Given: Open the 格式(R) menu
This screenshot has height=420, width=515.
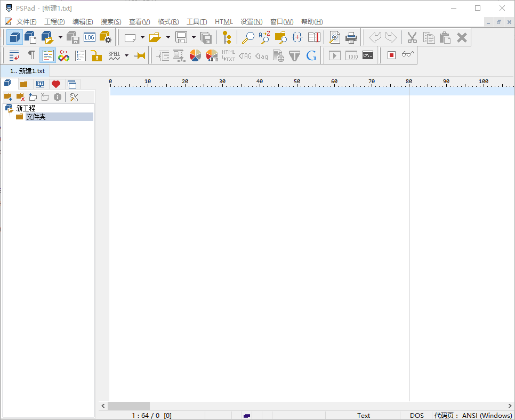Looking at the screenshot, I should 168,21.
